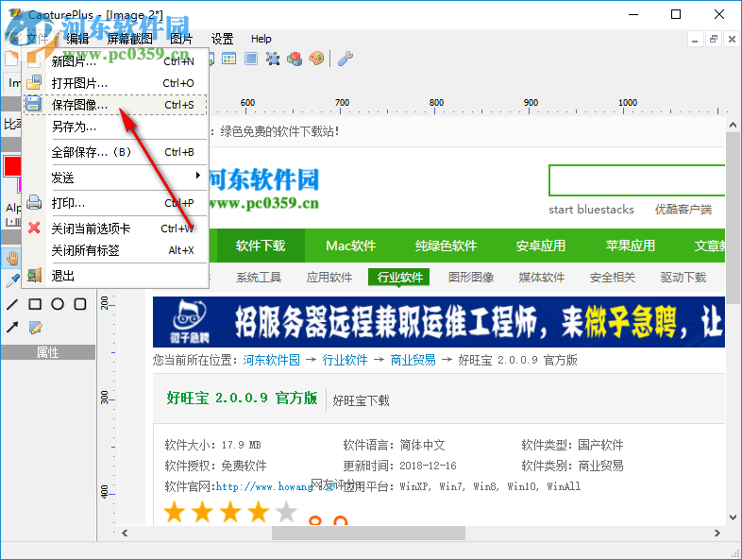Click the 纯绿色软件 navigation tab
The image size is (742, 560).
(446, 246)
